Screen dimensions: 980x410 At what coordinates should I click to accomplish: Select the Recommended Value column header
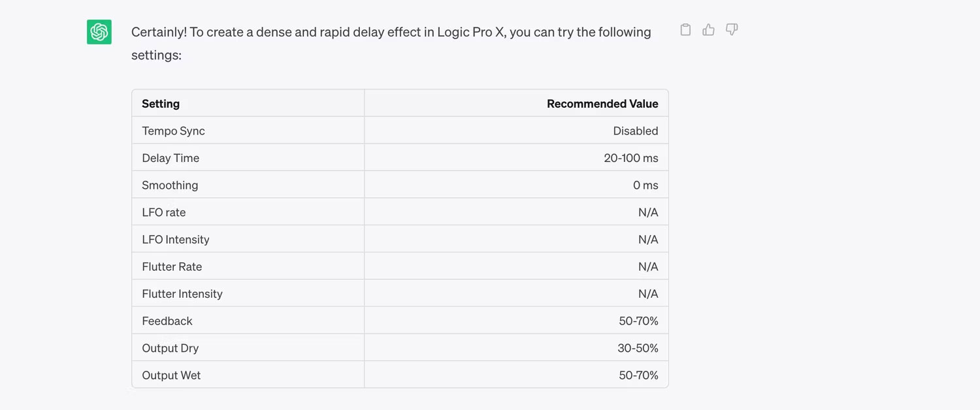click(x=602, y=104)
